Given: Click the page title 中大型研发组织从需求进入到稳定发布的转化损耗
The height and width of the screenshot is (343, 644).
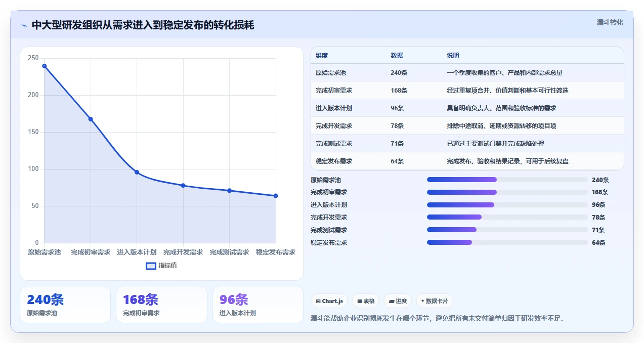Looking at the screenshot, I should pos(143,25).
